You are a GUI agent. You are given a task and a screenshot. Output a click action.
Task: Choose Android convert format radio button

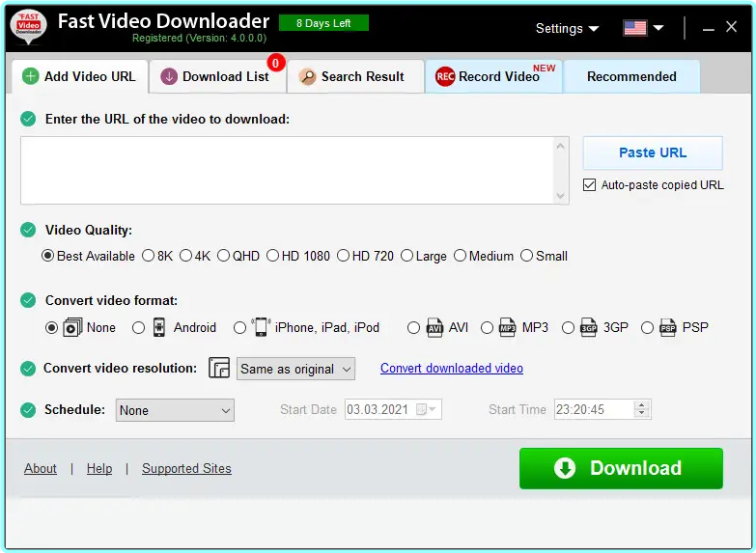coord(138,328)
